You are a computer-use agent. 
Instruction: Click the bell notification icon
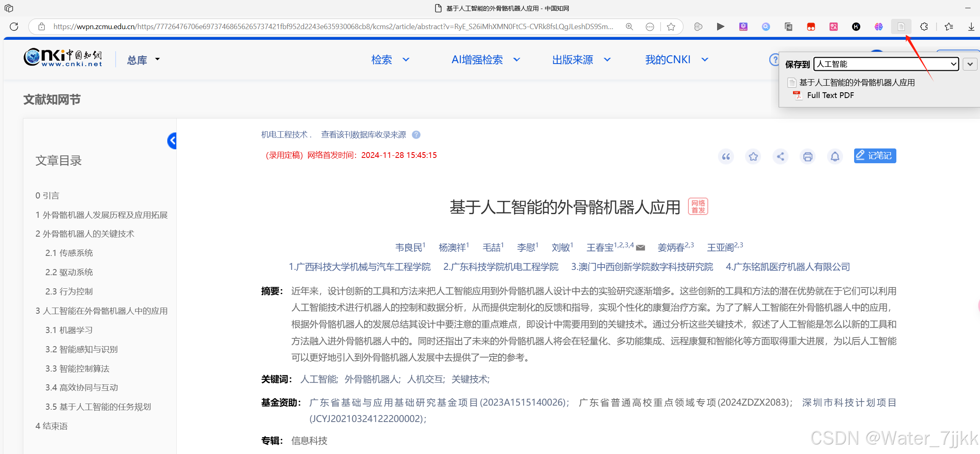pos(835,157)
